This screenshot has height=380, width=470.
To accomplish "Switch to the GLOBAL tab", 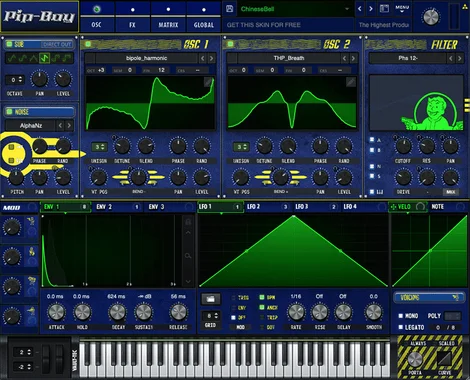I will click(x=204, y=25).
